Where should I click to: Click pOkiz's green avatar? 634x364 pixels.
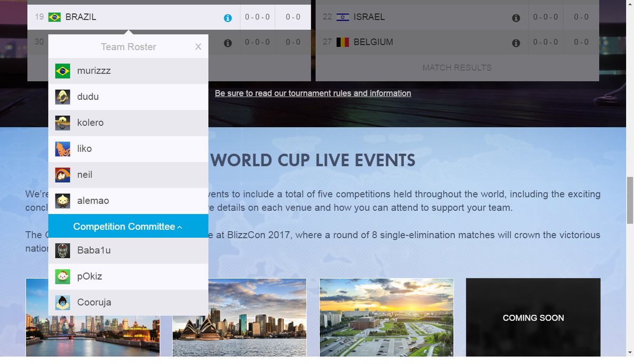63,276
